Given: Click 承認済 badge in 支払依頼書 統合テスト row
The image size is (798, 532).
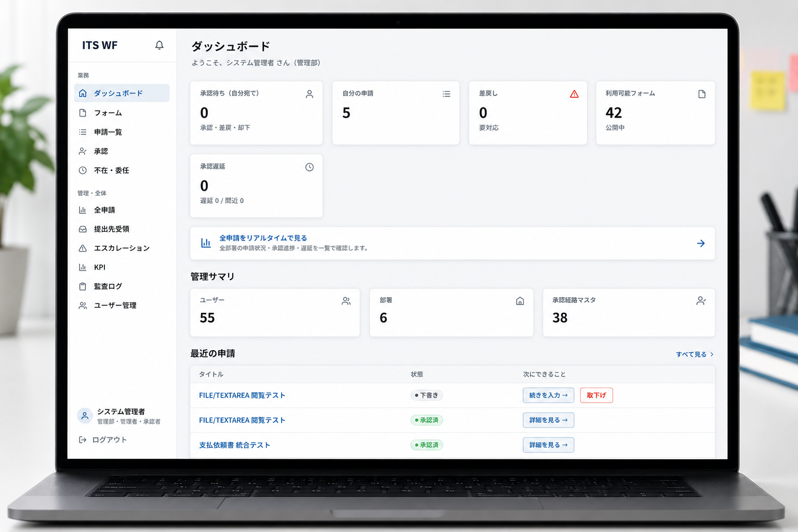Looking at the screenshot, I should (x=427, y=445).
